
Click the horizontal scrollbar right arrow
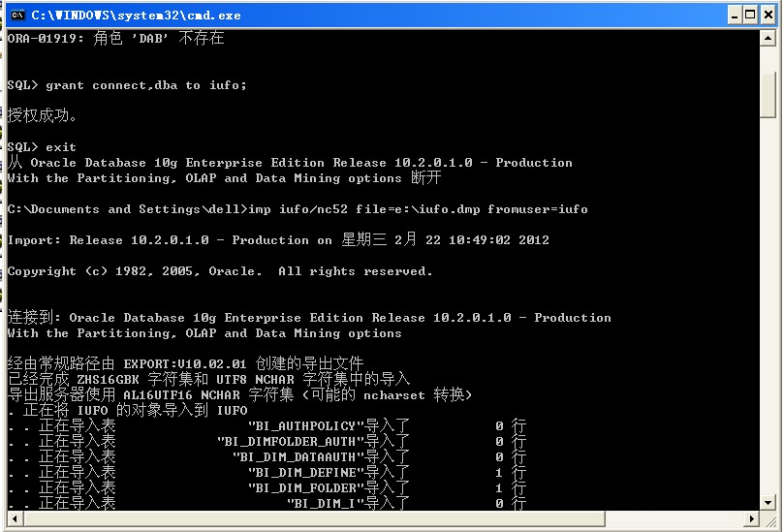click(751, 518)
